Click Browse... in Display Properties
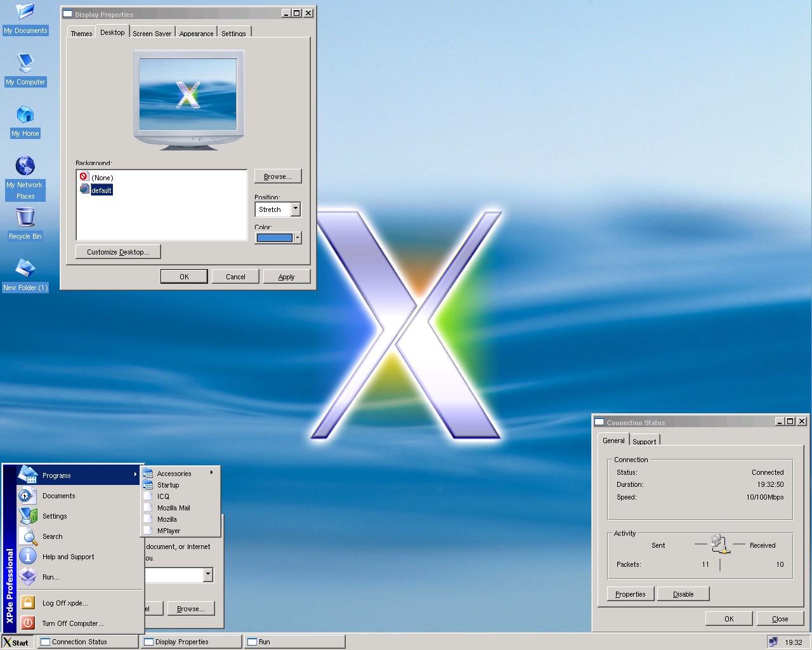 (278, 176)
